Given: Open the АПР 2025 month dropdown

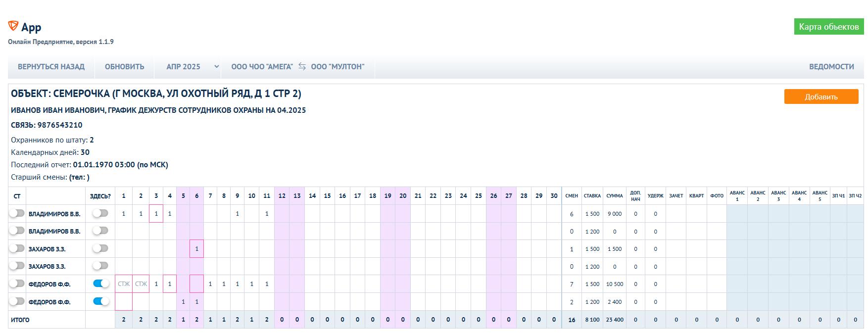Looking at the screenshot, I should tap(192, 67).
